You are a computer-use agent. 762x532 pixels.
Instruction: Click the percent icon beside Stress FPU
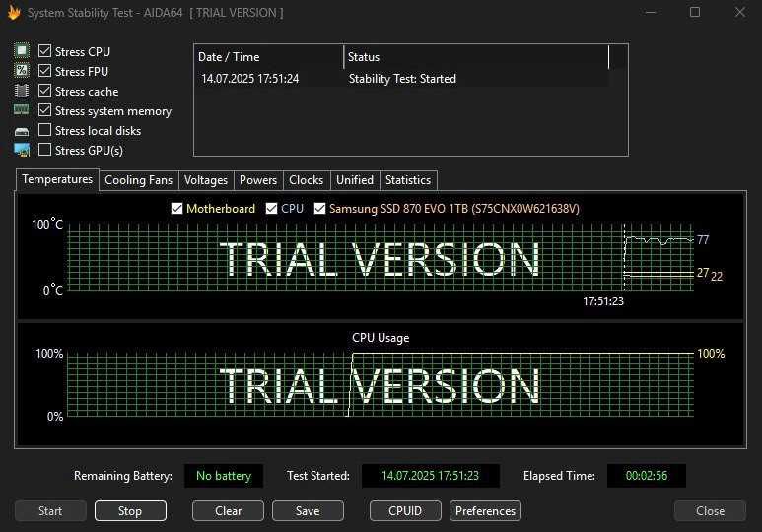pyautogui.click(x=22, y=71)
